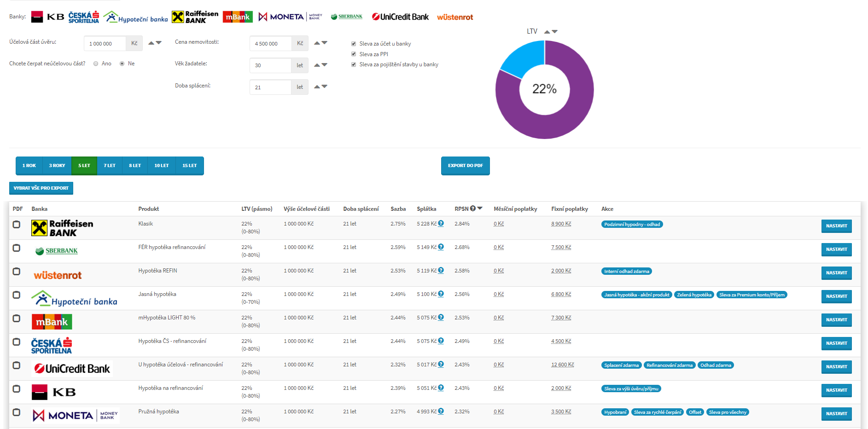Viewport: 868px width, 429px height.
Task: Click Zelená hypotéka badge
Action: (694, 295)
